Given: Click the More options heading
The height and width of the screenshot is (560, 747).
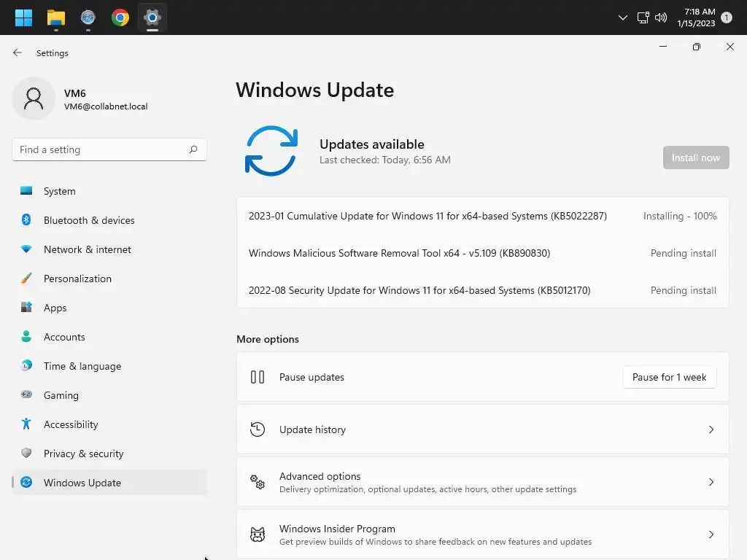Looking at the screenshot, I should [x=268, y=339].
